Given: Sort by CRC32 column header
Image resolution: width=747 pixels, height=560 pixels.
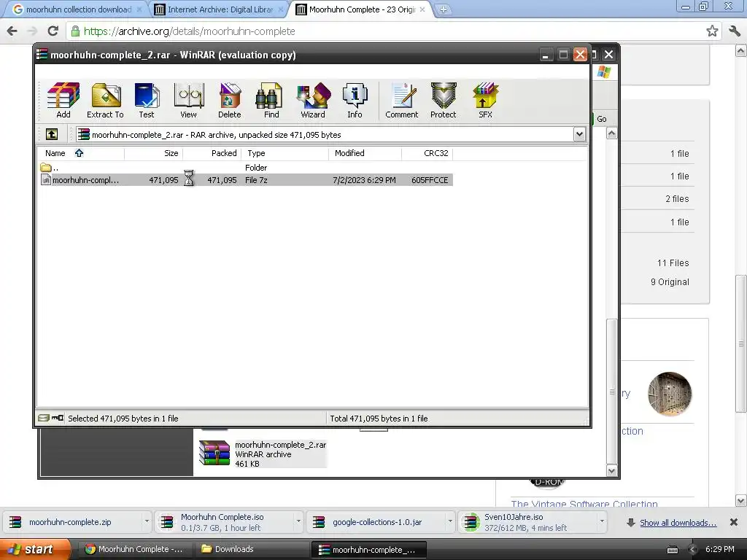Looking at the screenshot, I should coord(427,153).
